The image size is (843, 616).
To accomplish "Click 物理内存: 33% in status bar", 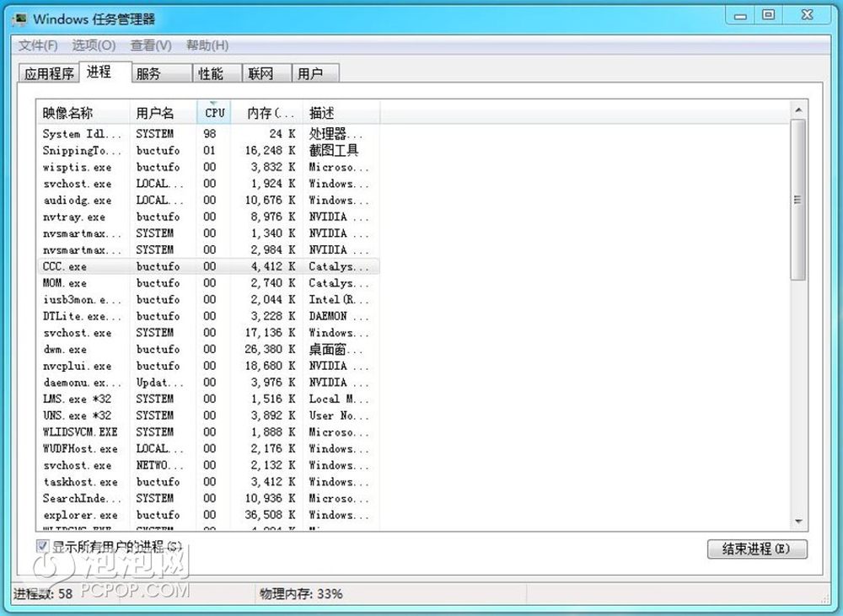I will click(x=301, y=594).
